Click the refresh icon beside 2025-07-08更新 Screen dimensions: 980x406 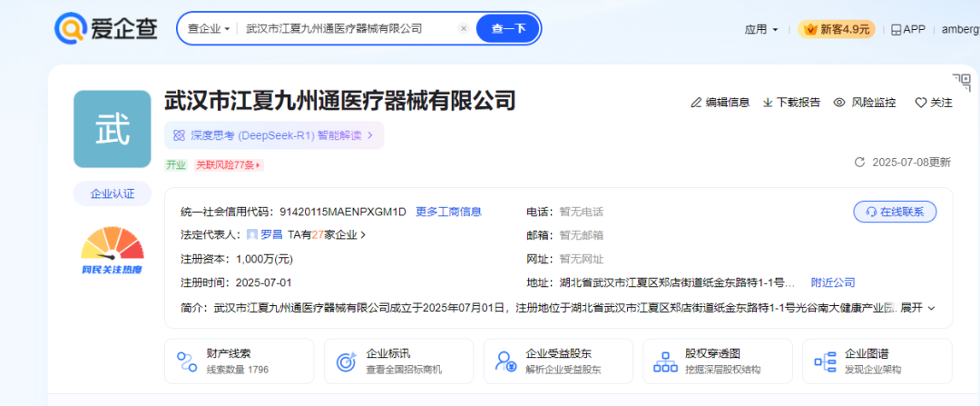859,163
